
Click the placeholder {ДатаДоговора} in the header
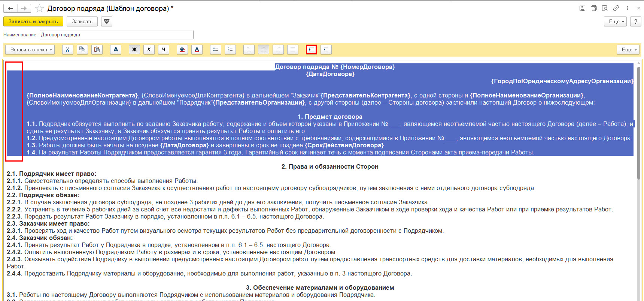point(330,74)
